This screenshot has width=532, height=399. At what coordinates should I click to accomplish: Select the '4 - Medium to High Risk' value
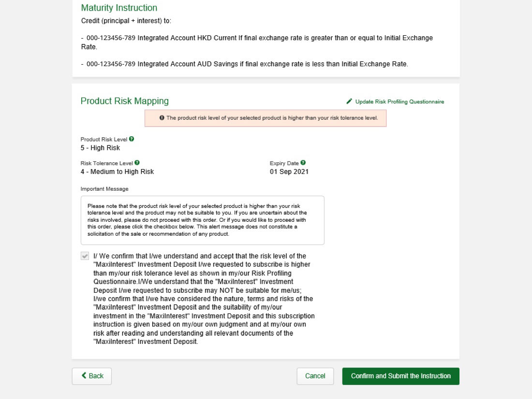pyautogui.click(x=118, y=171)
